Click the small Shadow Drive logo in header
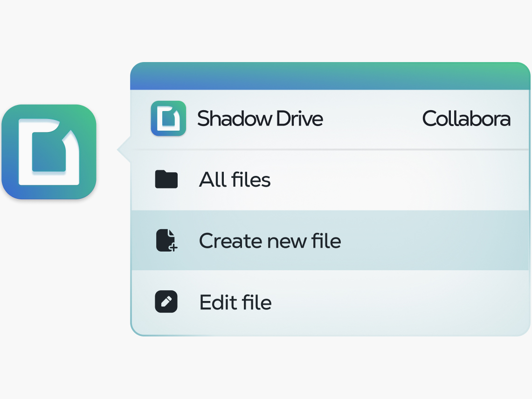The width and height of the screenshot is (532, 399). (168, 119)
